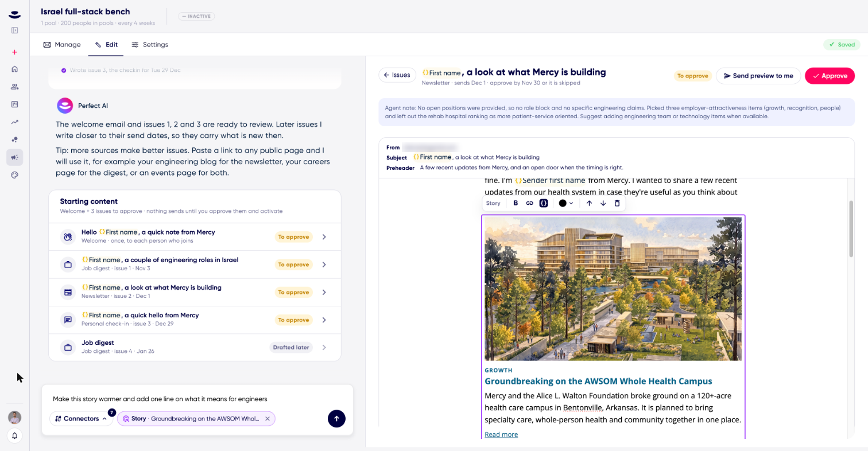Expand chevron for what Mercy is building row
This screenshot has height=451, width=868.
(x=324, y=292)
